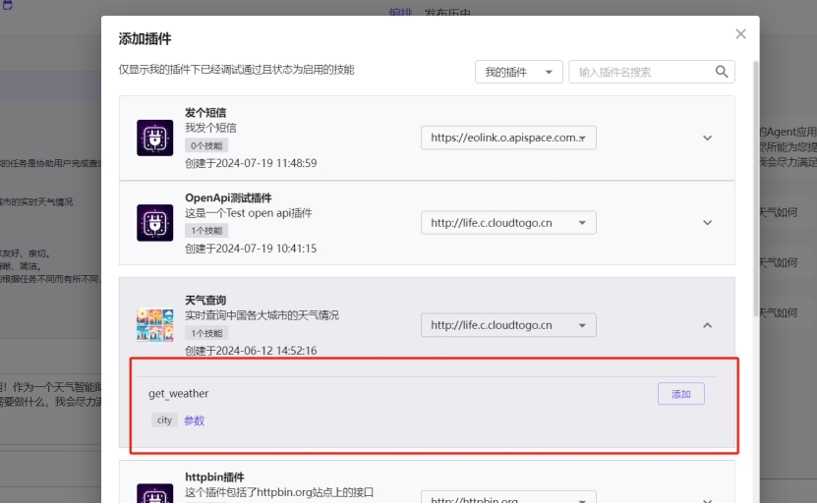Viewport: 817px width, 504px height.
Task: Click the 1个技能 badge on 天气查询
Action: tap(206, 333)
